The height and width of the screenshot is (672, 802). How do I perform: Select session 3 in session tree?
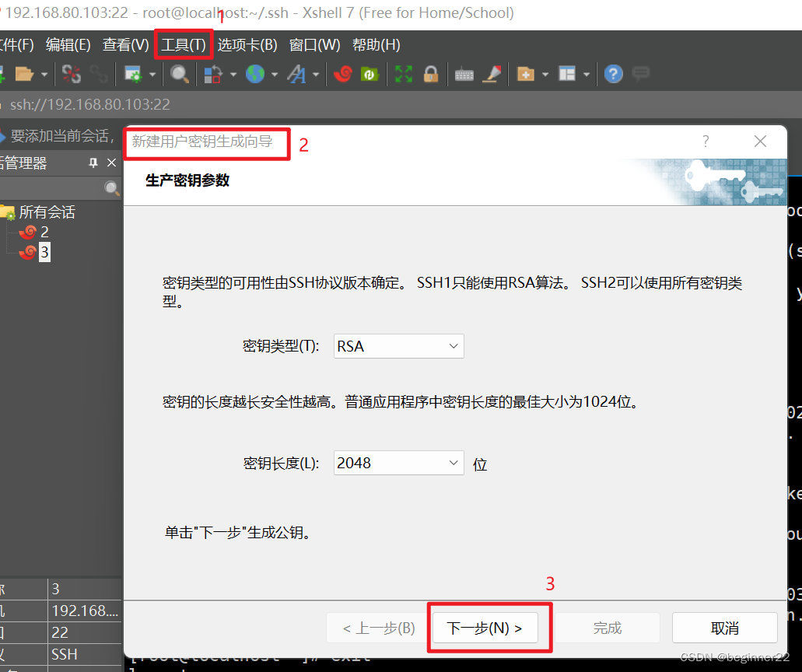(x=44, y=252)
